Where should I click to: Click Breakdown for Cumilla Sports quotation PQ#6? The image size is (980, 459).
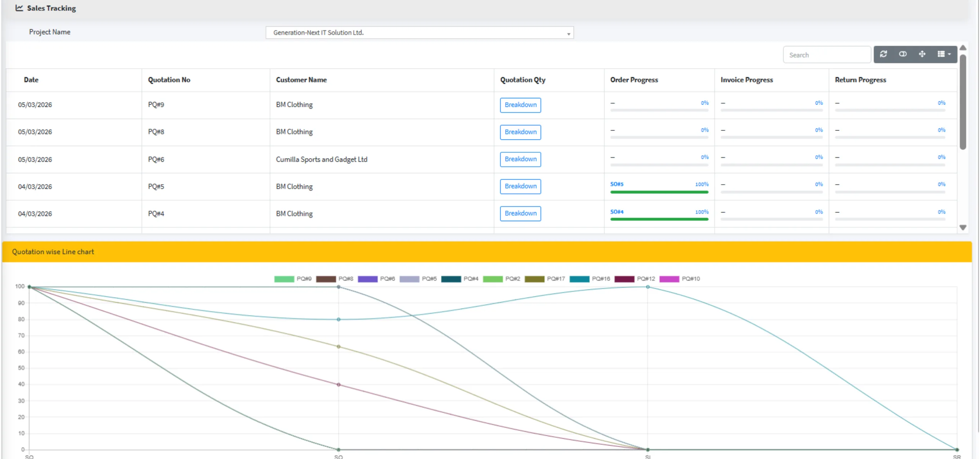(520, 159)
